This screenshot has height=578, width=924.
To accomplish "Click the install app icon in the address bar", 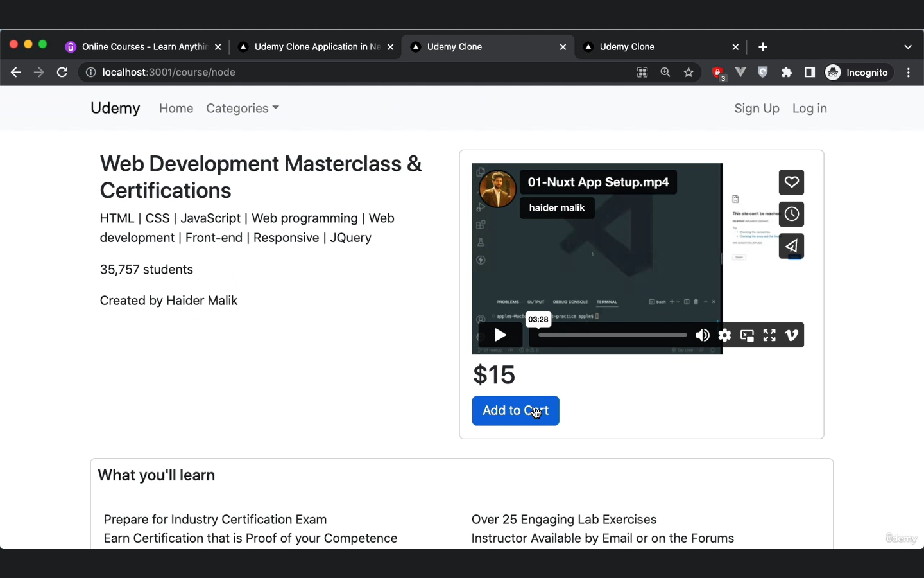I will 642,73.
